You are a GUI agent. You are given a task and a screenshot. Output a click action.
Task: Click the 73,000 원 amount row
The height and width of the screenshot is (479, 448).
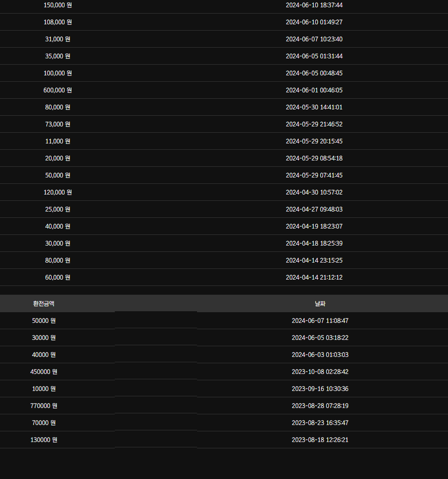pyautogui.click(x=57, y=124)
